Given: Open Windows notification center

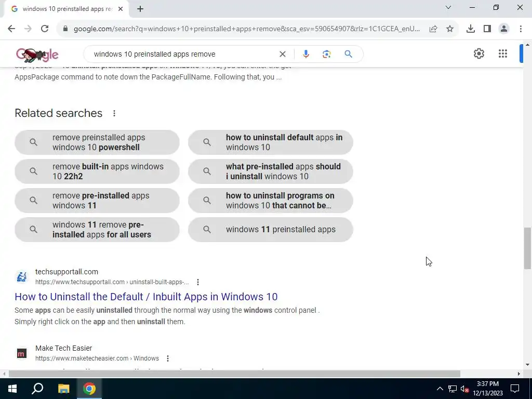Looking at the screenshot, I should 515,389.
